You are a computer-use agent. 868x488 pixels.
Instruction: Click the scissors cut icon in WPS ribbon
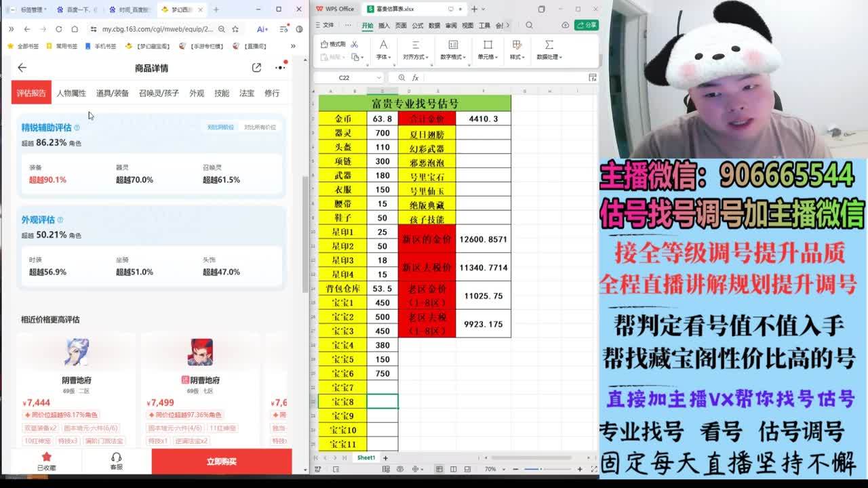point(354,45)
